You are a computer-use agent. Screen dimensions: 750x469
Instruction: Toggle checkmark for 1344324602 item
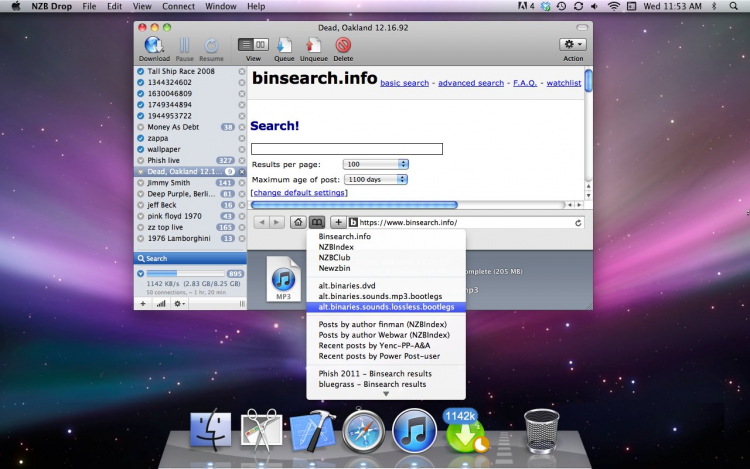pyautogui.click(x=141, y=82)
